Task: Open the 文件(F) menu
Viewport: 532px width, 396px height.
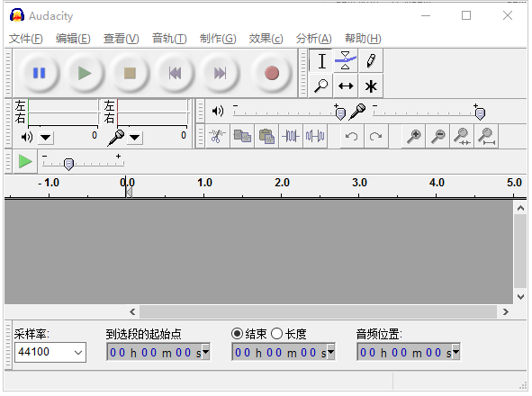Action: (26, 39)
